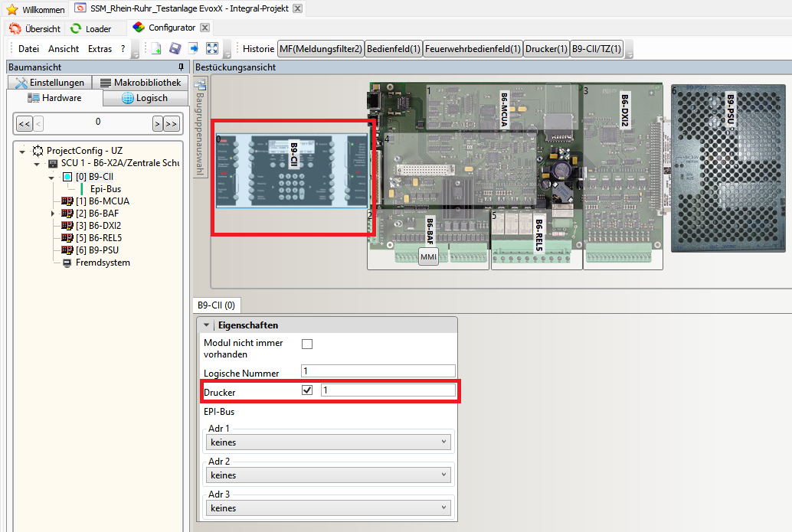Click the B9-PSU module icon in tree
This screenshot has width=792, height=532.
pyautogui.click(x=67, y=250)
